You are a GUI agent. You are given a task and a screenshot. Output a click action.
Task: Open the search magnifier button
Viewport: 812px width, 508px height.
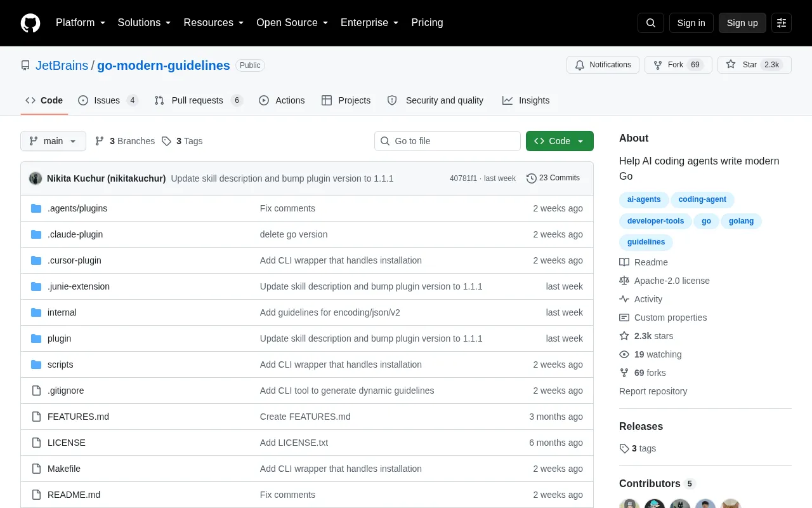(651, 23)
